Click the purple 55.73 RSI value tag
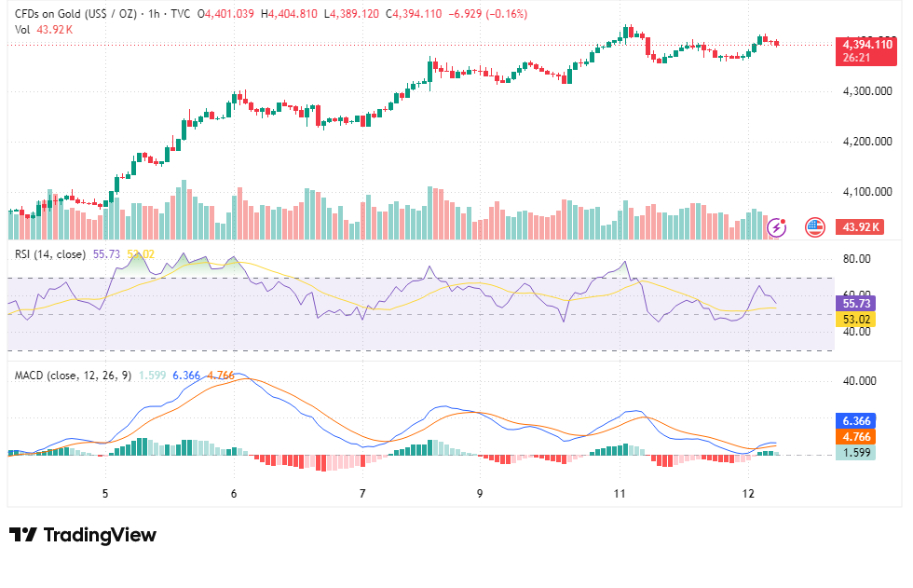Screen dimensions: 913x588 (x=855, y=303)
